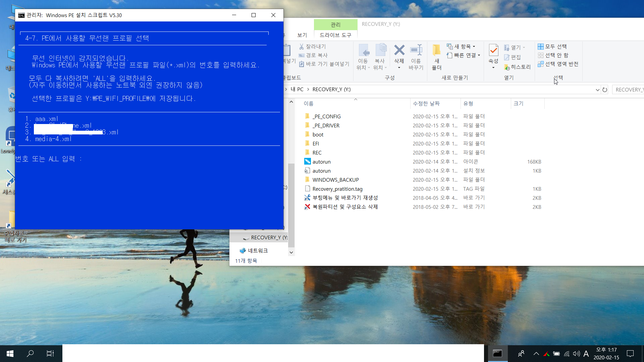The image size is (644, 362).
Task: Open the Windows Start menu
Action: point(10,353)
